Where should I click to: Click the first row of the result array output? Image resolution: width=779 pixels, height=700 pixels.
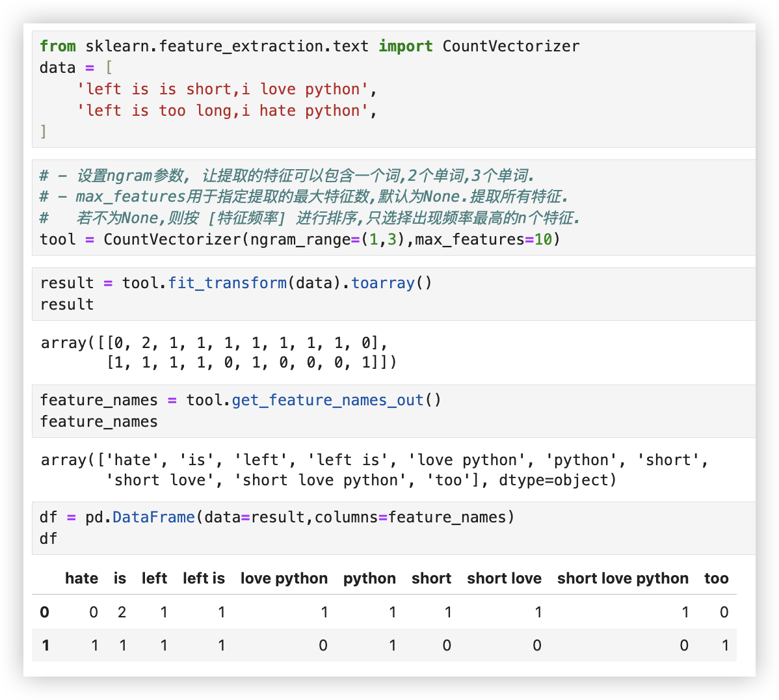pyautogui.click(x=215, y=343)
